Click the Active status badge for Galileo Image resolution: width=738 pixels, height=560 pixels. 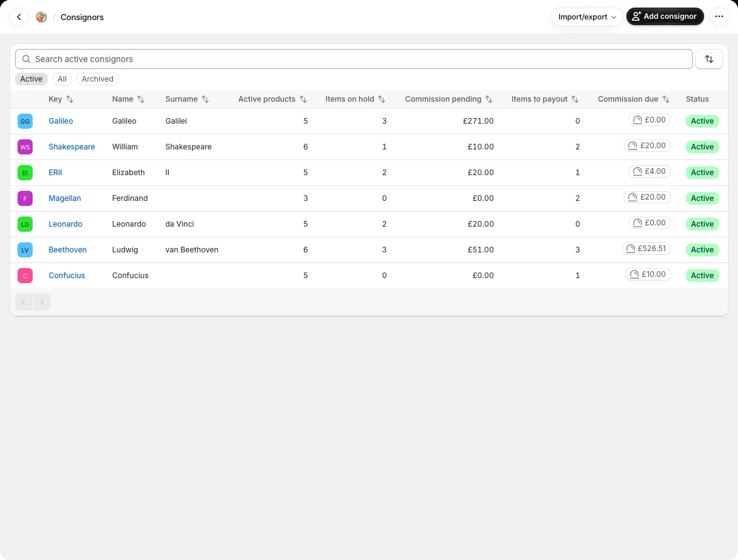point(702,121)
